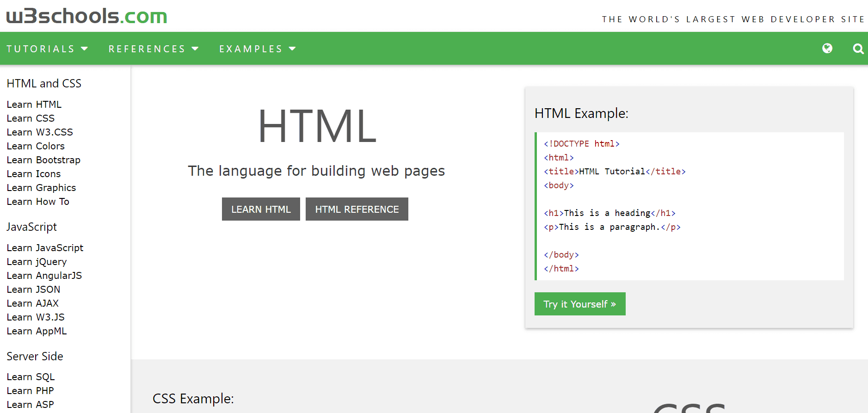Open Learn W3.JS link
868x413 pixels.
pos(36,317)
